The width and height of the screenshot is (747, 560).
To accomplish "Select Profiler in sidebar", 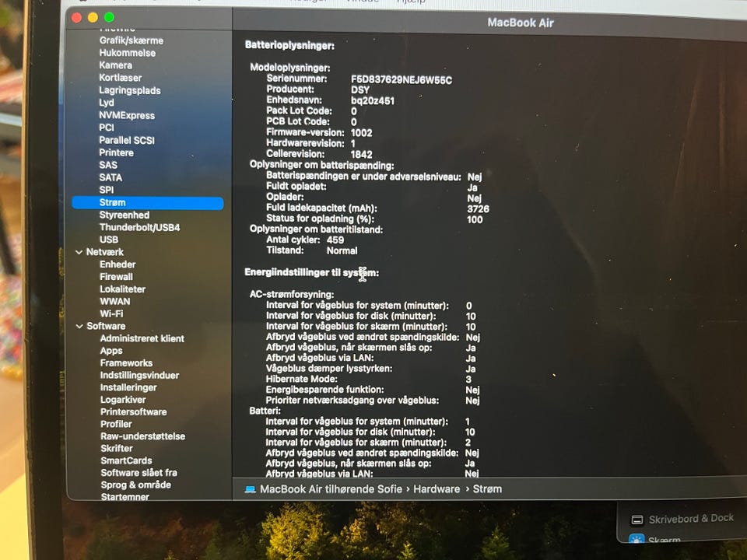I will 116,424.
